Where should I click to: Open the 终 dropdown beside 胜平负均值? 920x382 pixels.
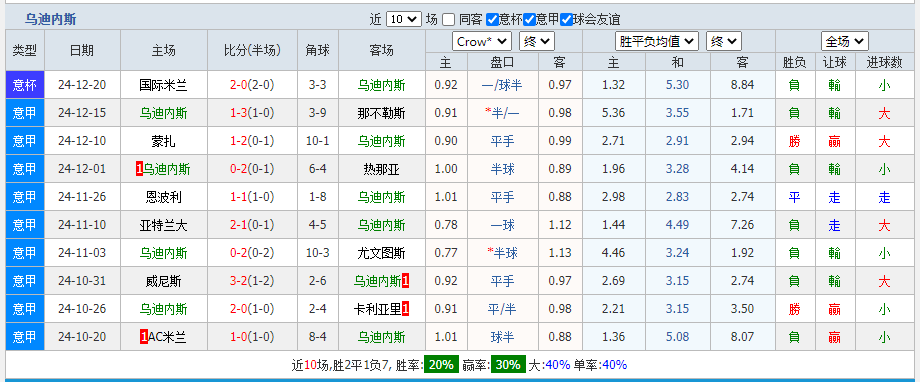(723, 42)
